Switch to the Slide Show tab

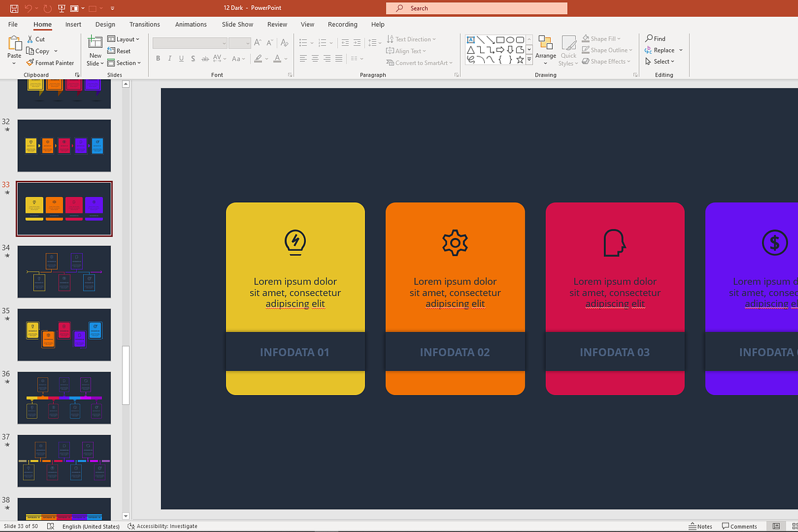click(x=237, y=25)
